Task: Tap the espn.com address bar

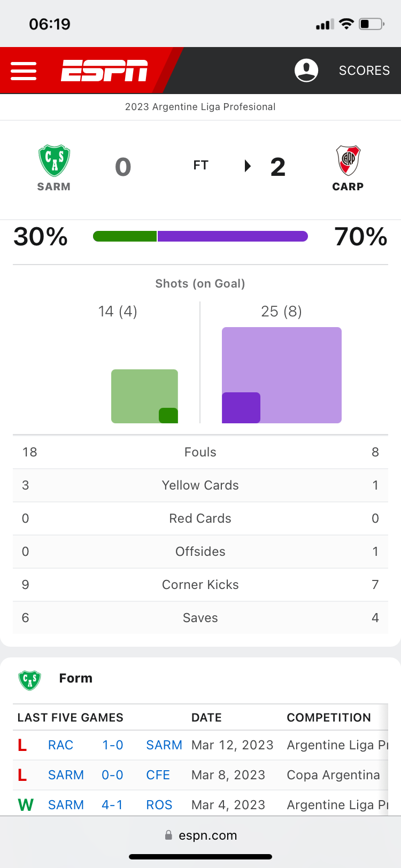Action: tap(207, 835)
